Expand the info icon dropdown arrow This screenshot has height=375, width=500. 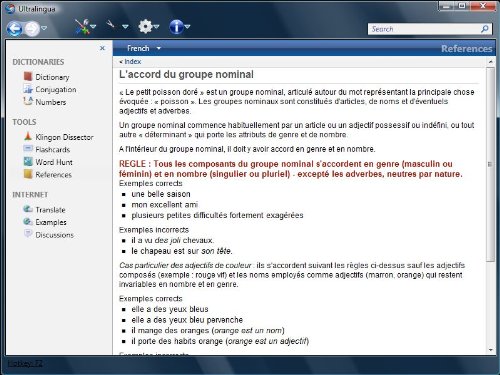click(187, 26)
